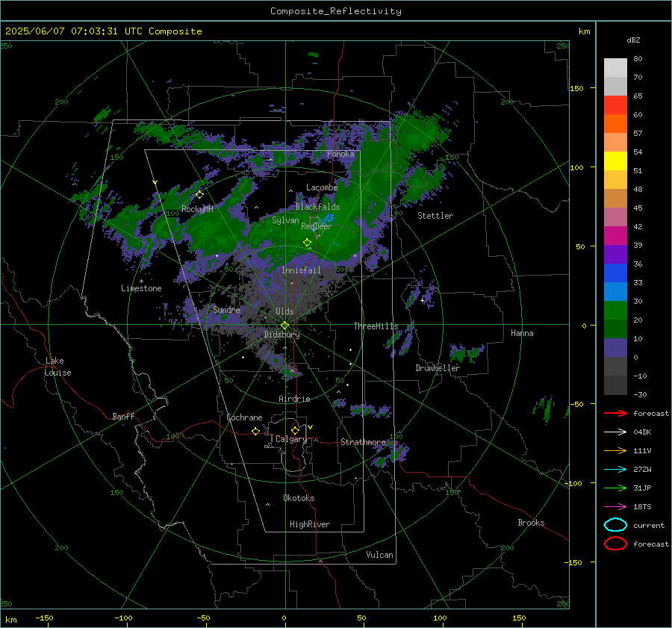
Task: Click the Drumheller city label
Action: pos(438,368)
